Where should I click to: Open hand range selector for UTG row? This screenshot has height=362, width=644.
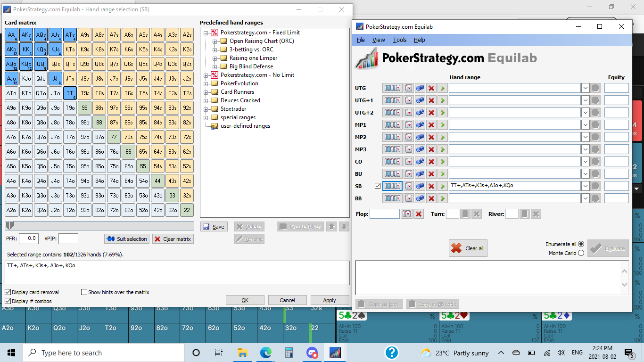coord(392,88)
